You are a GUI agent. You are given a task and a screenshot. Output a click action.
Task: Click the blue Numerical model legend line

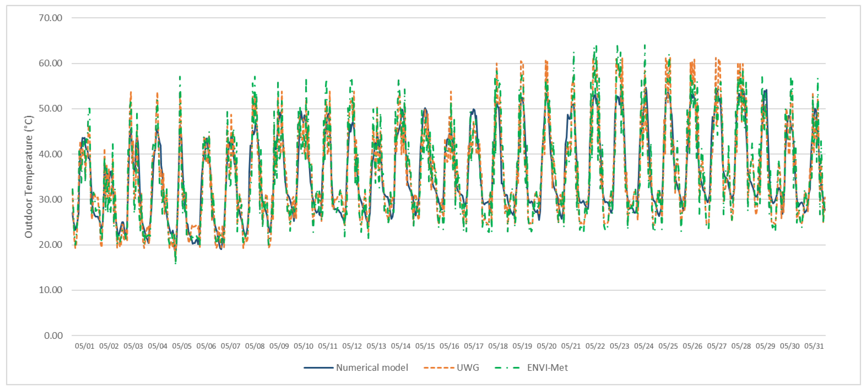(318, 367)
